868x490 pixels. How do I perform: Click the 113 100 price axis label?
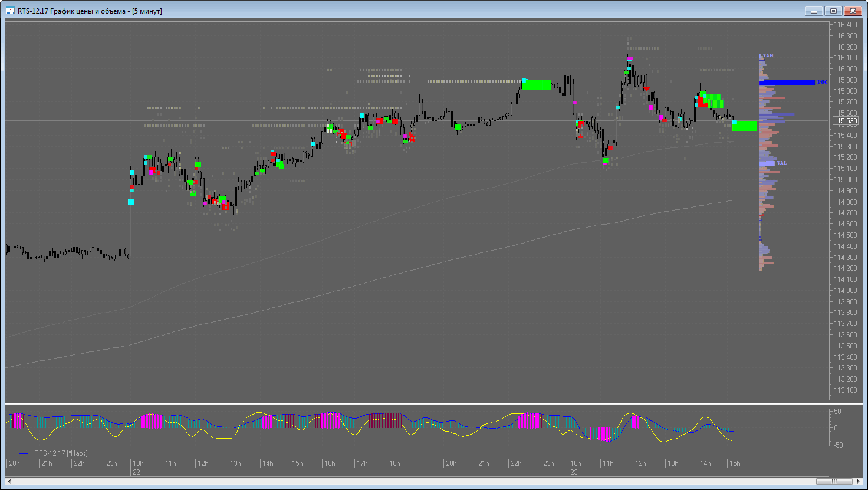click(x=845, y=390)
